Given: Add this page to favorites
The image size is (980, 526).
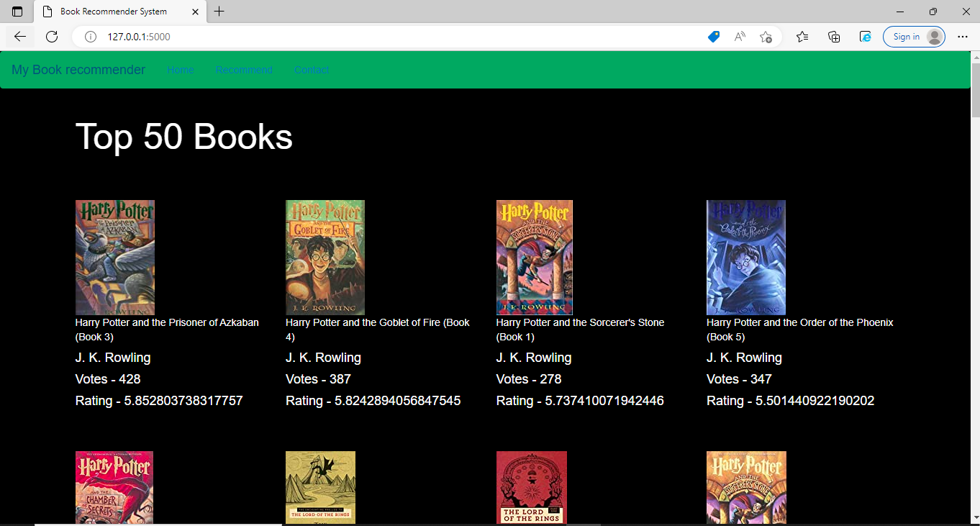Looking at the screenshot, I should [766, 36].
